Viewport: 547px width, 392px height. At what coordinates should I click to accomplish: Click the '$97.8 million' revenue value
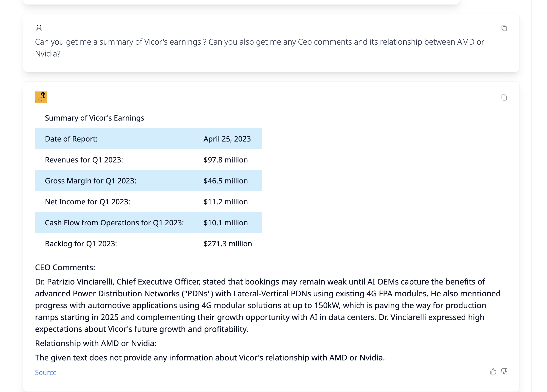point(226,160)
